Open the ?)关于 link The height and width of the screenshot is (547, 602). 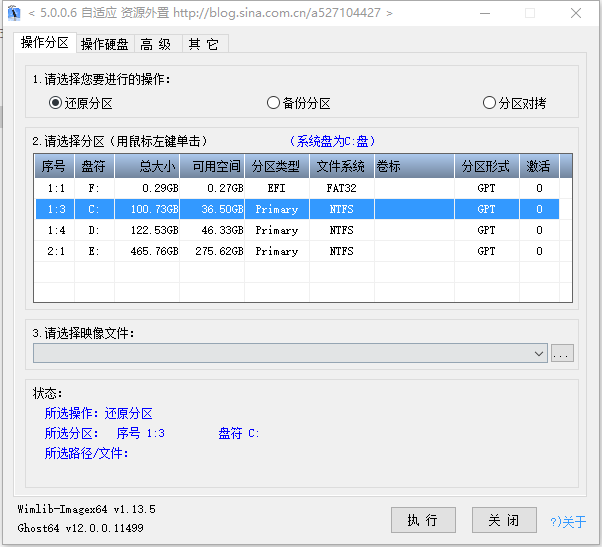point(568,522)
